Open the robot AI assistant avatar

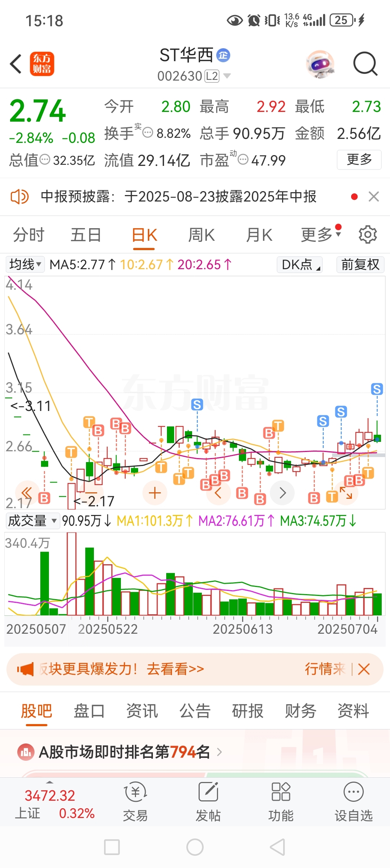coord(320,64)
